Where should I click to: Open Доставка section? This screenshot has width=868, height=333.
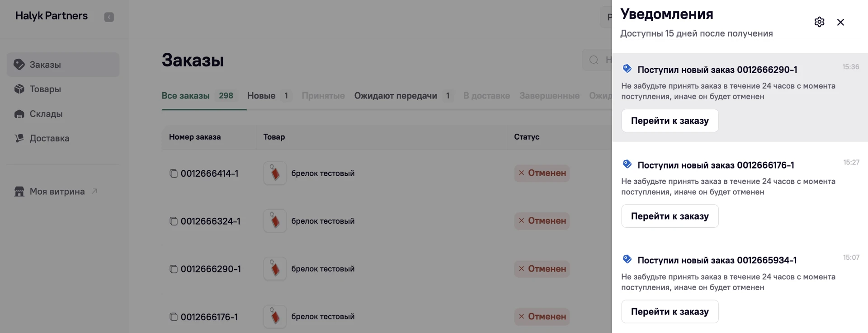pyautogui.click(x=49, y=138)
